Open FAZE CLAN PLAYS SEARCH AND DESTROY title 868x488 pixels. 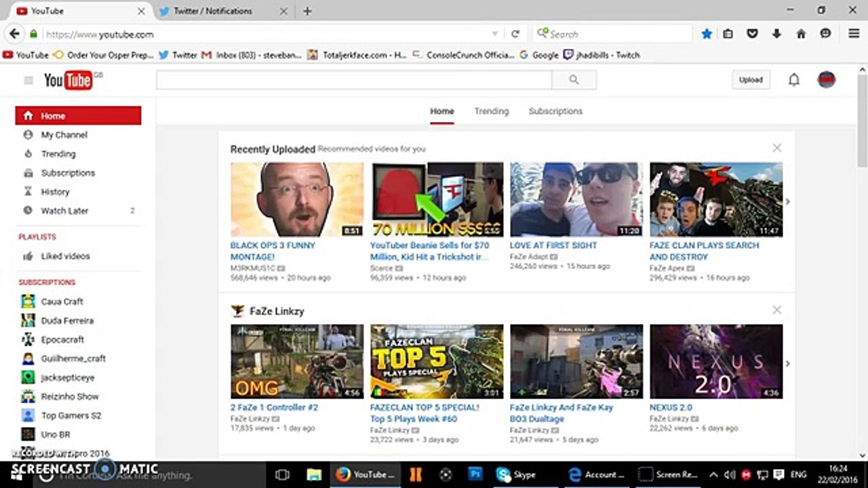pyautogui.click(x=704, y=251)
